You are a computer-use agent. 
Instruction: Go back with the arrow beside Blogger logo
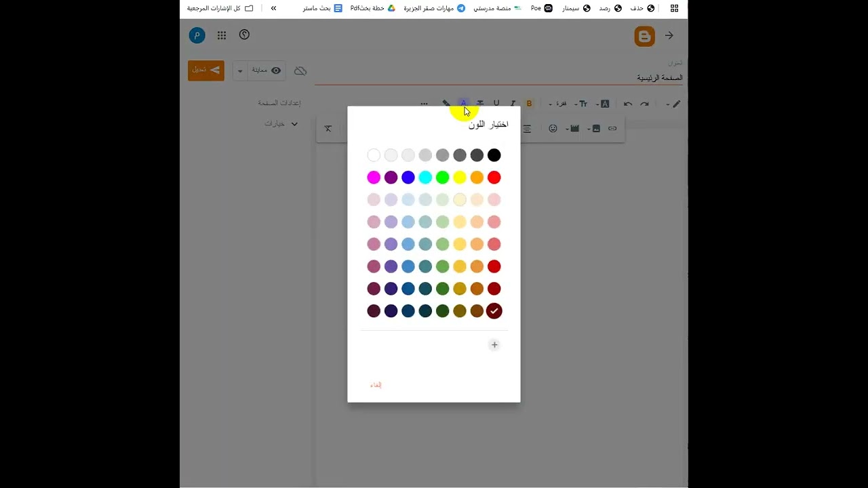(x=669, y=35)
